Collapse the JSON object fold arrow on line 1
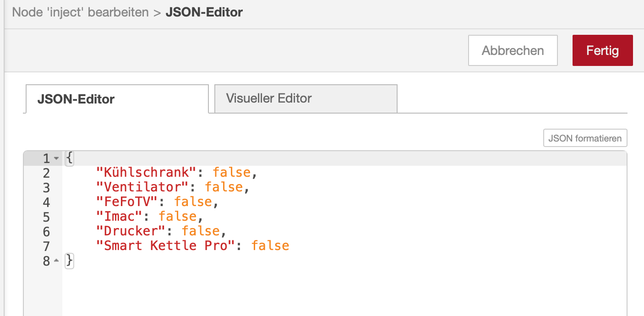 pyautogui.click(x=56, y=158)
